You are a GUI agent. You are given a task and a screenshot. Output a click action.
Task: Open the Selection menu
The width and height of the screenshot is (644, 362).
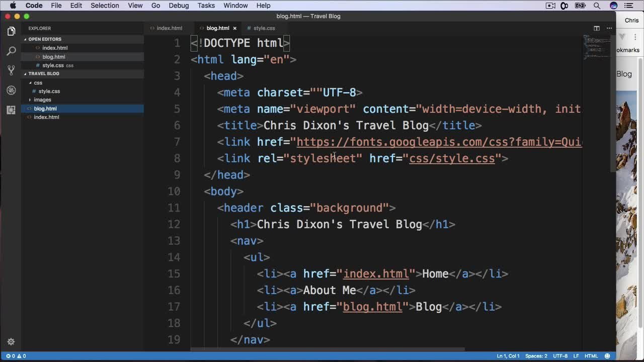(105, 6)
